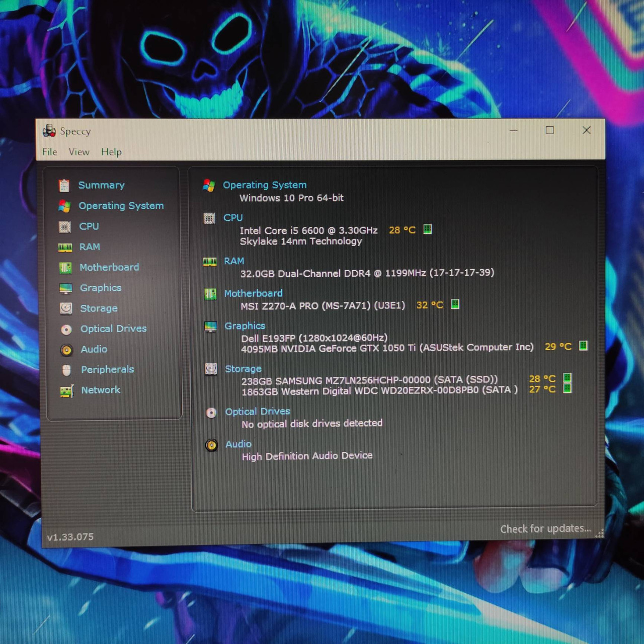Select the Graphics sidebar section
Image resolution: width=644 pixels, height=644 pixels.
point(101,288)
